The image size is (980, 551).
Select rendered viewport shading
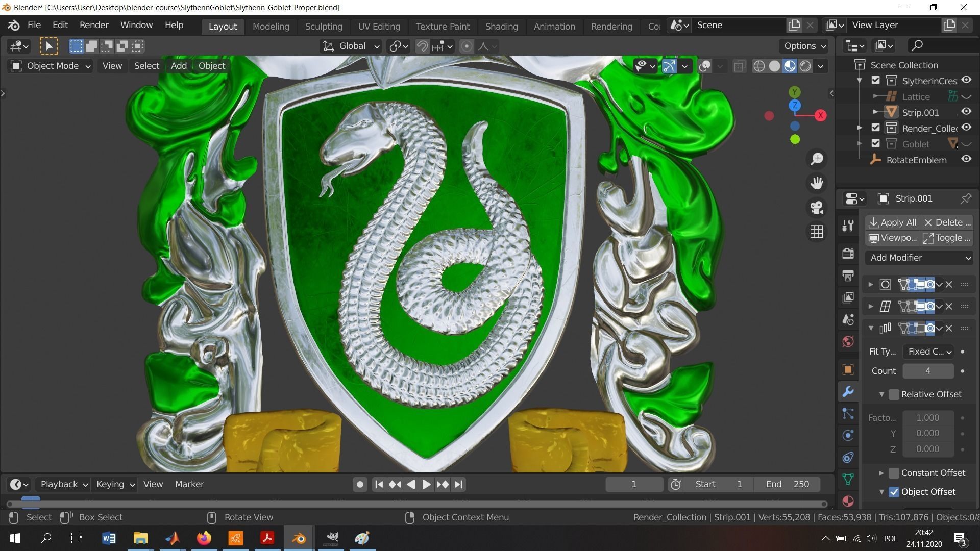point(805,66)
